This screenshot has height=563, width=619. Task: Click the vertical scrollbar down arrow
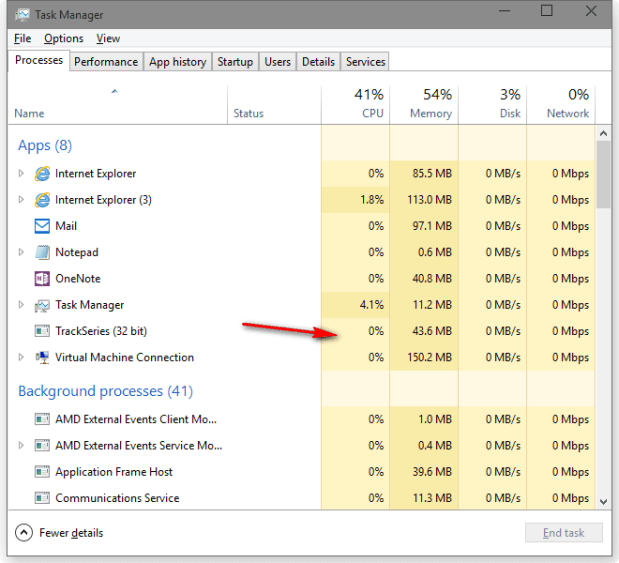(603, 500)
